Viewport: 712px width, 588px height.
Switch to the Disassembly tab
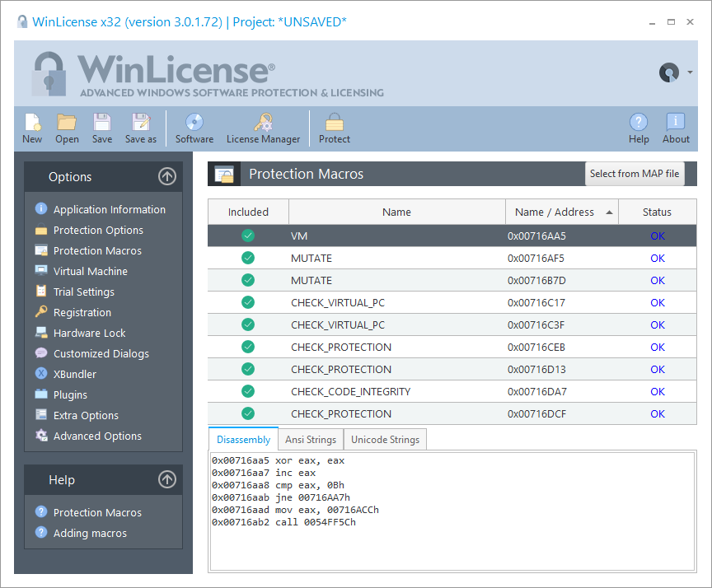tap(243, 439)
